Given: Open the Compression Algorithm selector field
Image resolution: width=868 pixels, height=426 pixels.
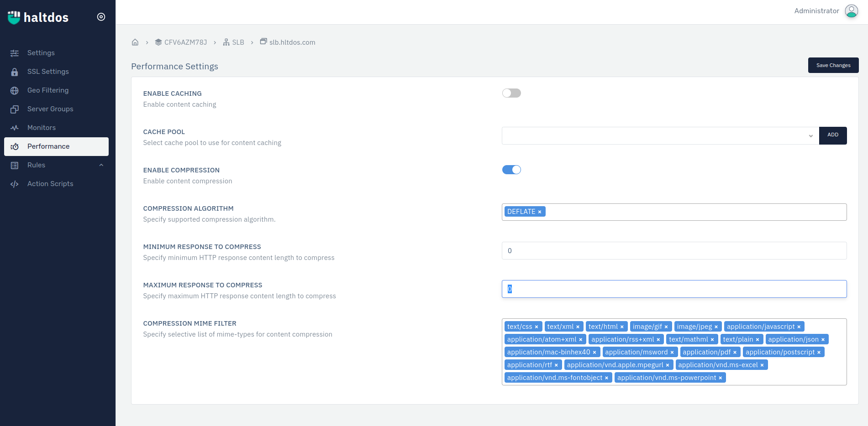Looking at the screenshot, I should pos(694,212).
